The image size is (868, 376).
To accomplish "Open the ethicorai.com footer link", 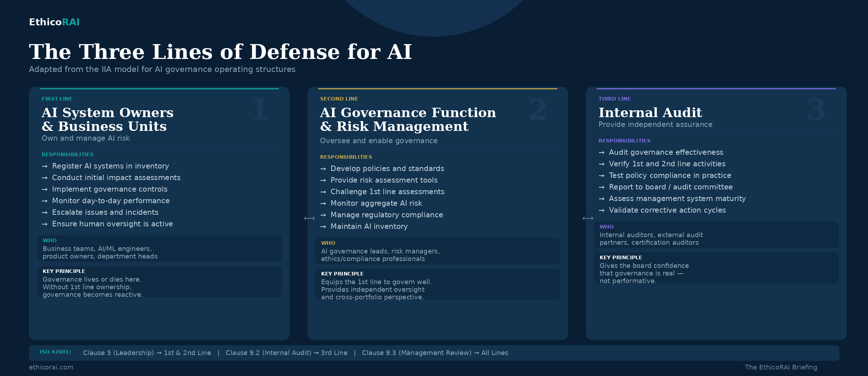I will [x=51, y=367].
